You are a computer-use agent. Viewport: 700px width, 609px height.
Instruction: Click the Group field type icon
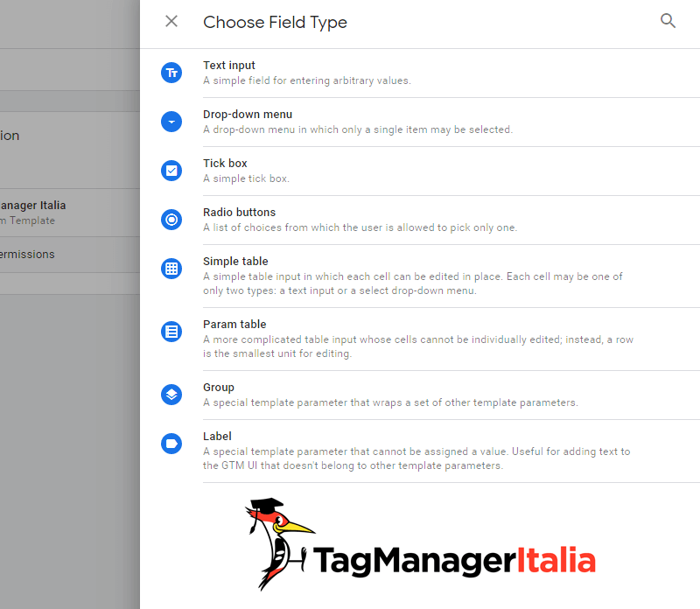click(171, 395)
